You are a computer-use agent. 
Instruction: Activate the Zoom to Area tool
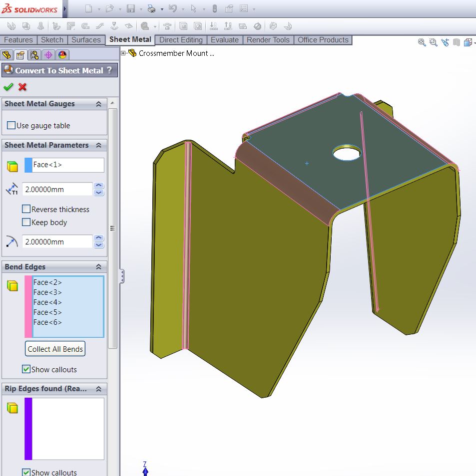point(433,43)
